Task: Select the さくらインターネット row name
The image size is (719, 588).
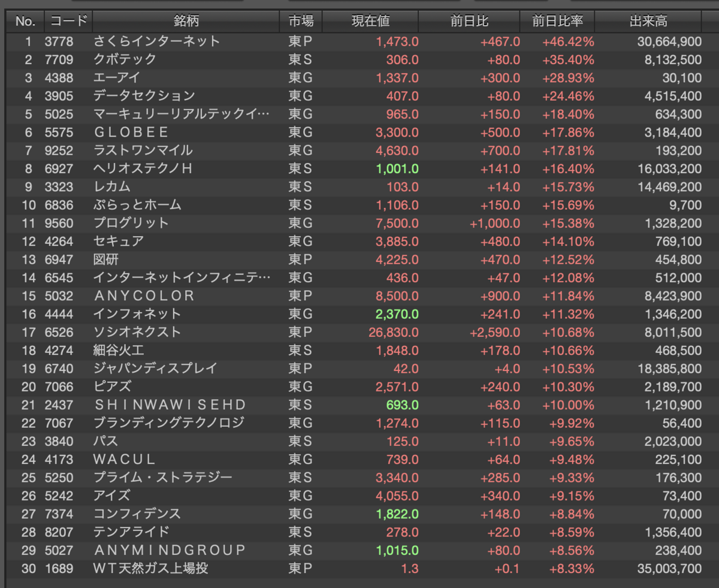Action: tap(157, 41)
